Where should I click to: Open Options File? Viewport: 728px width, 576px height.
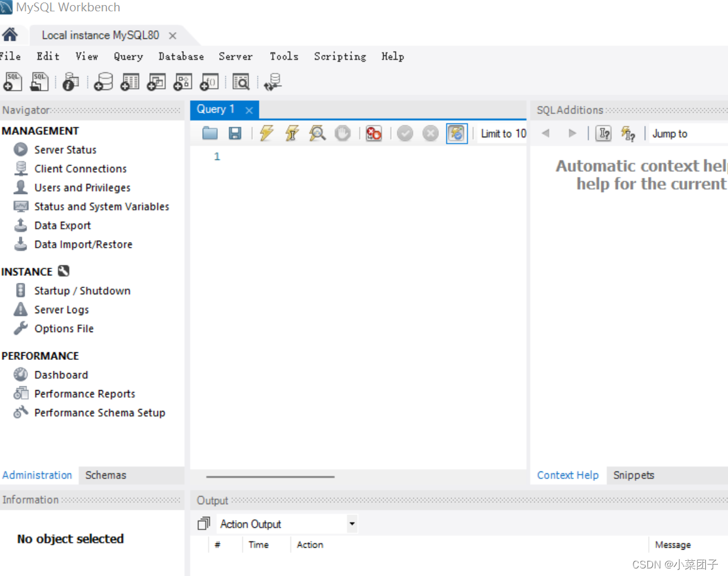(64, 328)
